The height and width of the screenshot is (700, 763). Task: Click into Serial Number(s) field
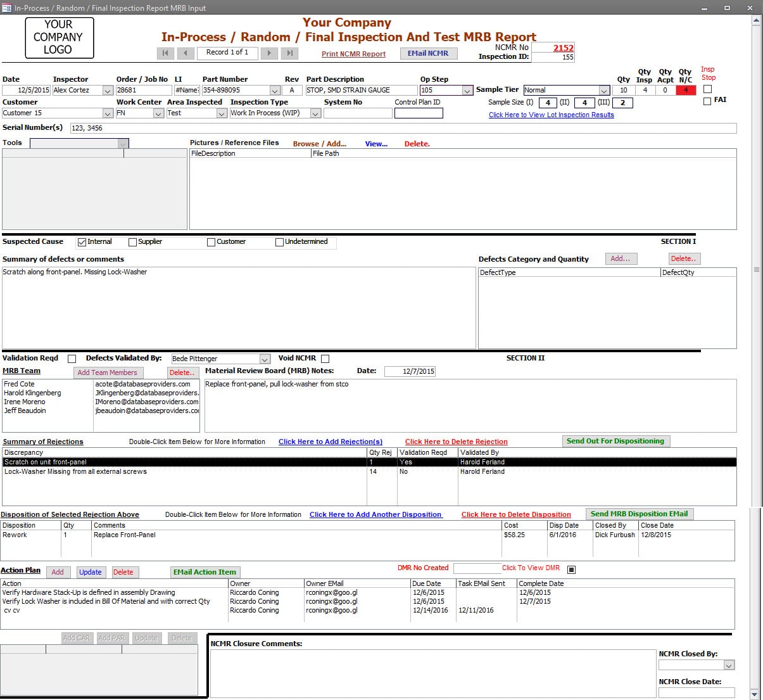pyautogui.click(x=403, y=128)
